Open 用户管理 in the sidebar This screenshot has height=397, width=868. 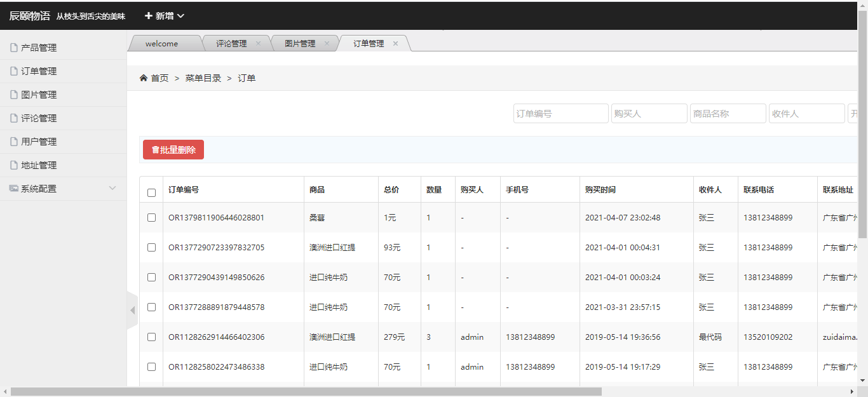[x=39, y=142]
